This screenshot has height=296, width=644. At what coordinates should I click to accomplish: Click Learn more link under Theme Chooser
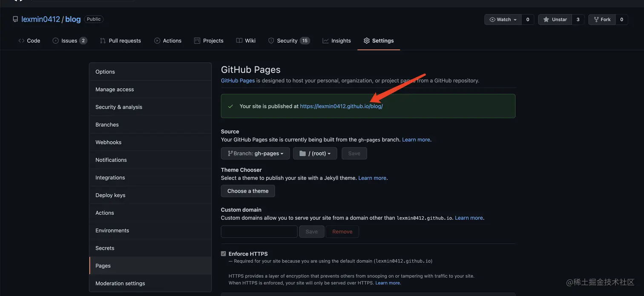pyautogui.click(x=372, y=178)
